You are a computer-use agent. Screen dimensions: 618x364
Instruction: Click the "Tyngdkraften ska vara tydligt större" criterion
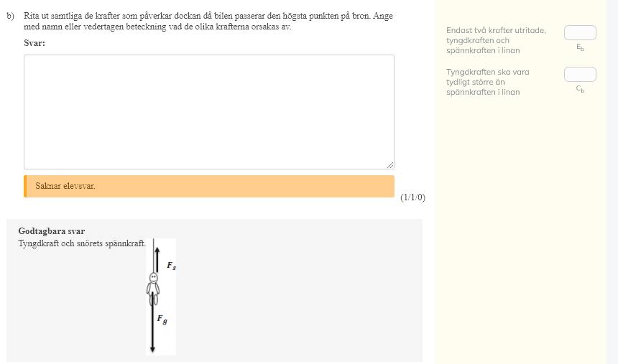point(487,82)
